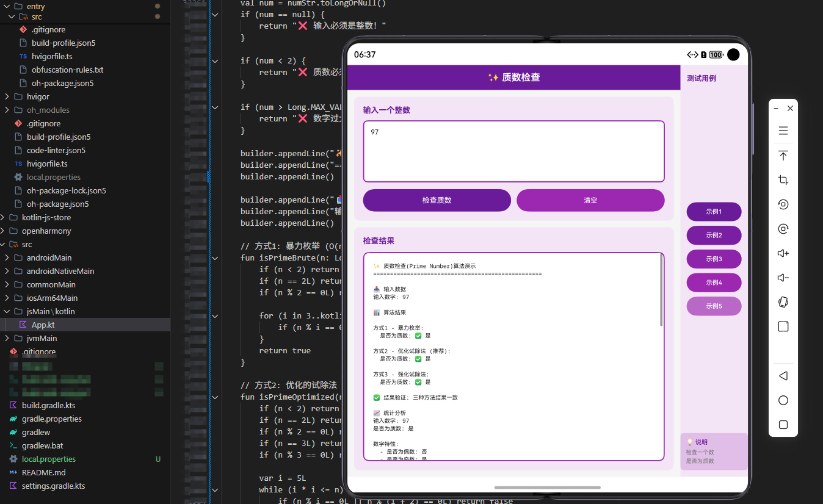Image resolution: width=823 pixels, height=504 pixels.
Task: Increase emulator volume with speaker plus icon
Action: 783,253
